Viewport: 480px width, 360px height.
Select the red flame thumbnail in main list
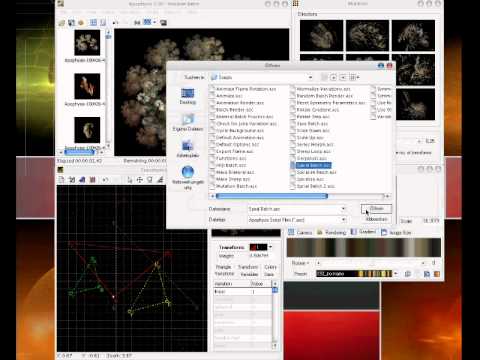coord(87,86)
